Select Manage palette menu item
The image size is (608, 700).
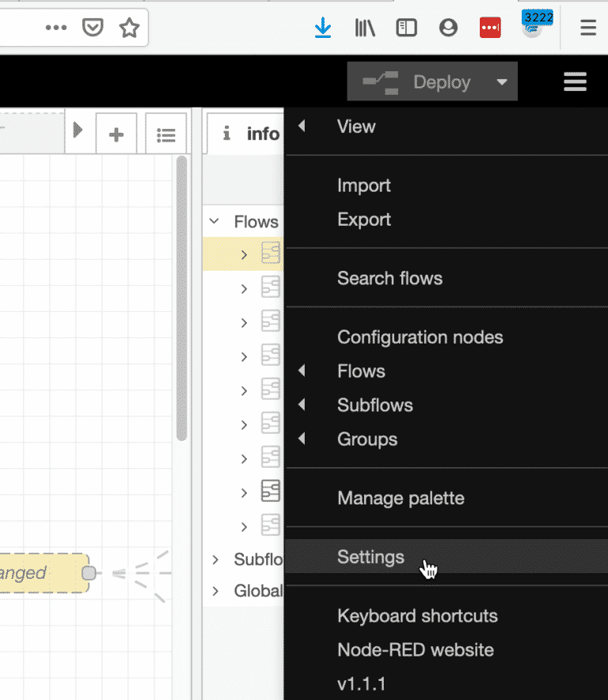pyautogui.click(x=446, y=498)
